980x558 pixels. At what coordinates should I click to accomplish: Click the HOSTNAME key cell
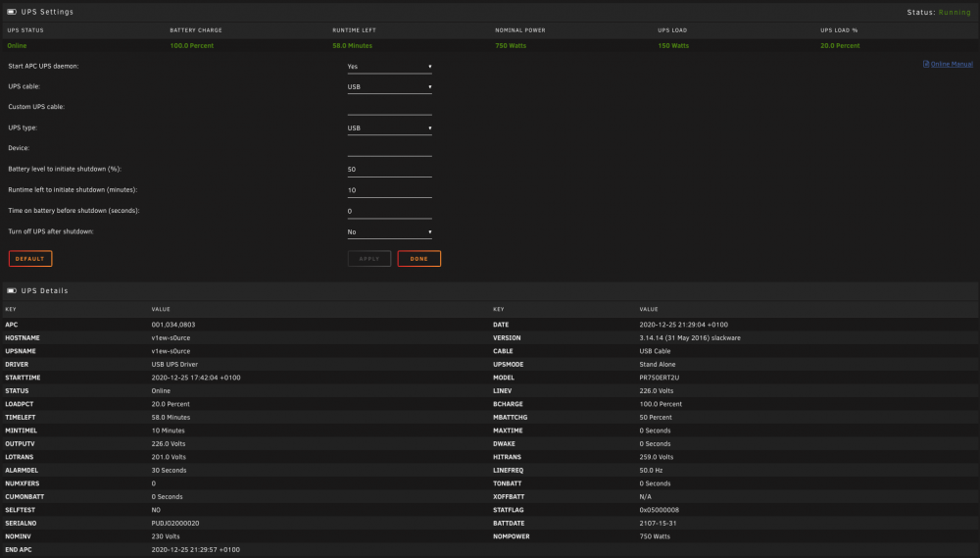pyautogui.click(x=23, y=337)
